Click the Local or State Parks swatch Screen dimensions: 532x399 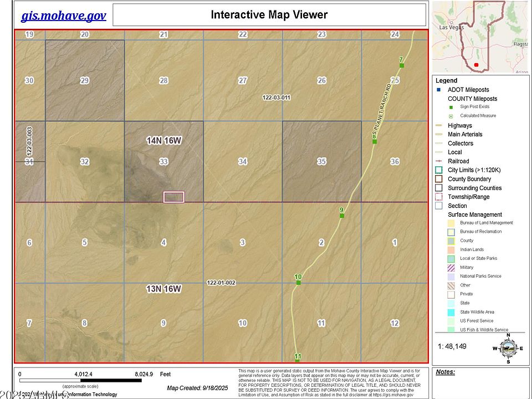point(451,259)
